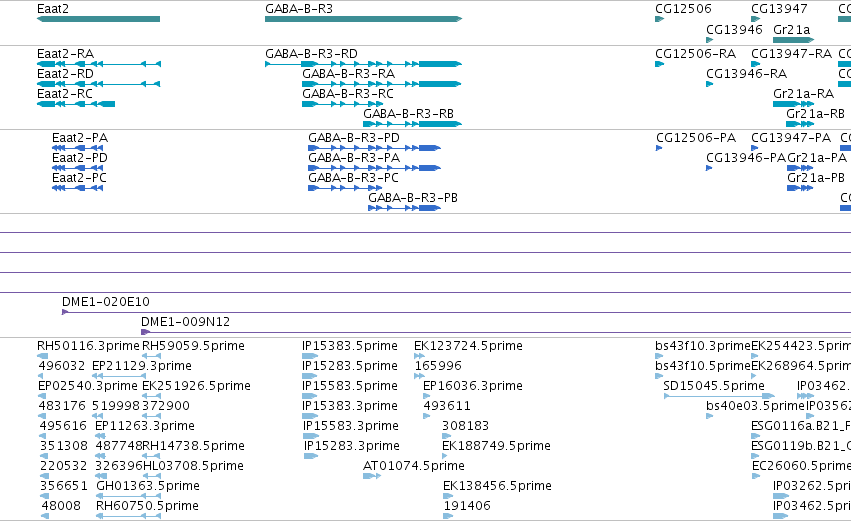Open the Gr21a-RA transcript label

[x=803, y=94]
